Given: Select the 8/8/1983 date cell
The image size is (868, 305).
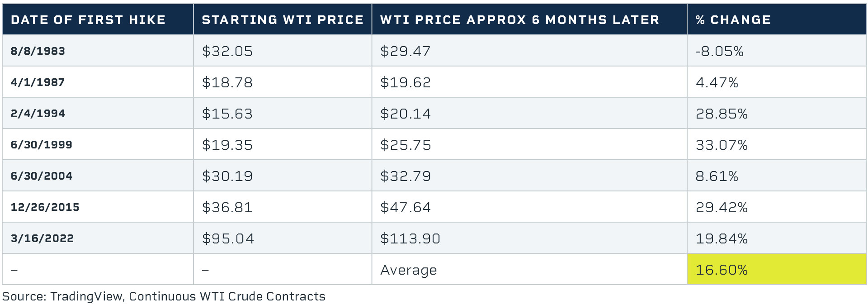Looking at the screenshot, I should click(38, 51).
